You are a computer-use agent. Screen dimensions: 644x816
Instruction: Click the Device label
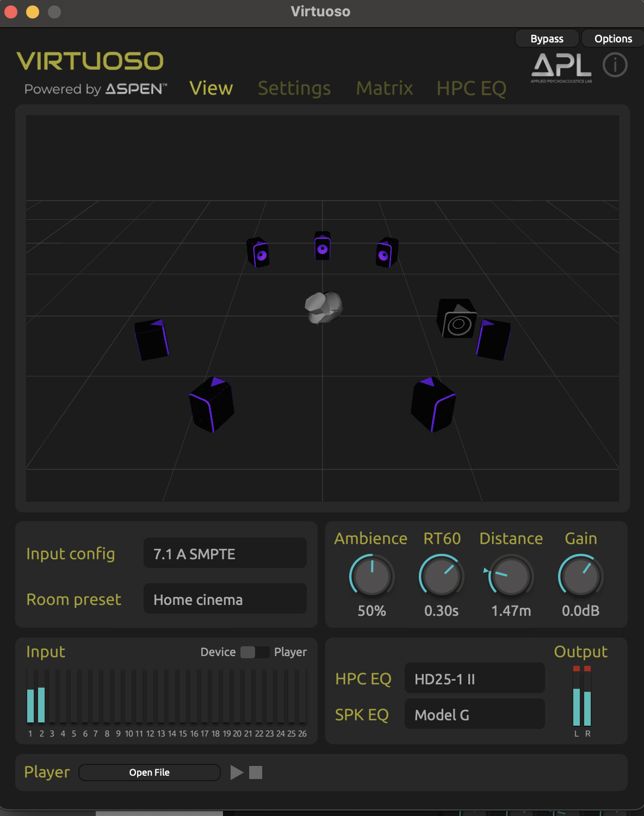(x=218, y=652)
